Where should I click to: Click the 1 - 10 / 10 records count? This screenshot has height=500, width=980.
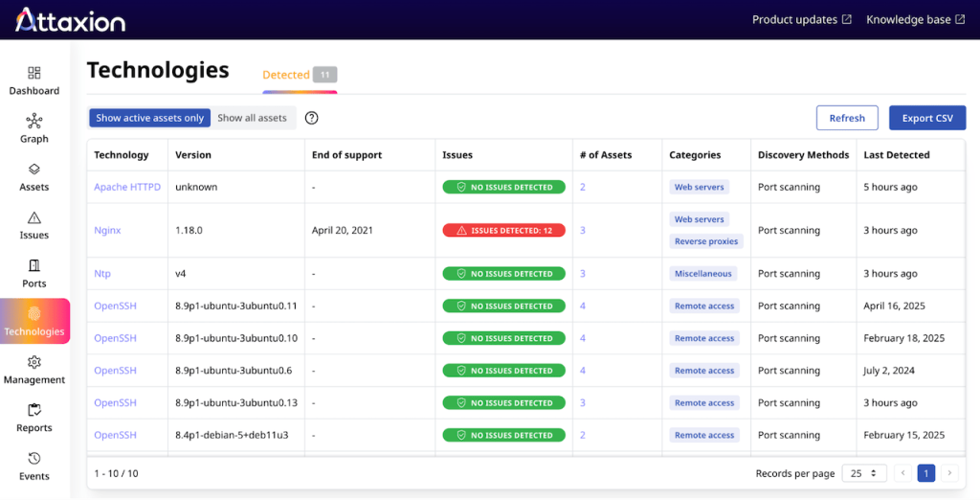coord(116,473)
